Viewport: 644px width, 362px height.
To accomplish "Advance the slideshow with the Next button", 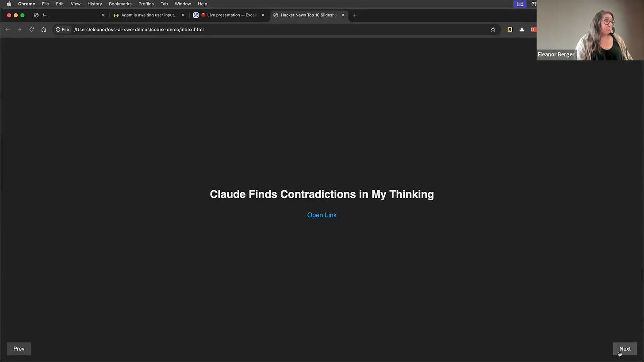I will coord(625,348).
